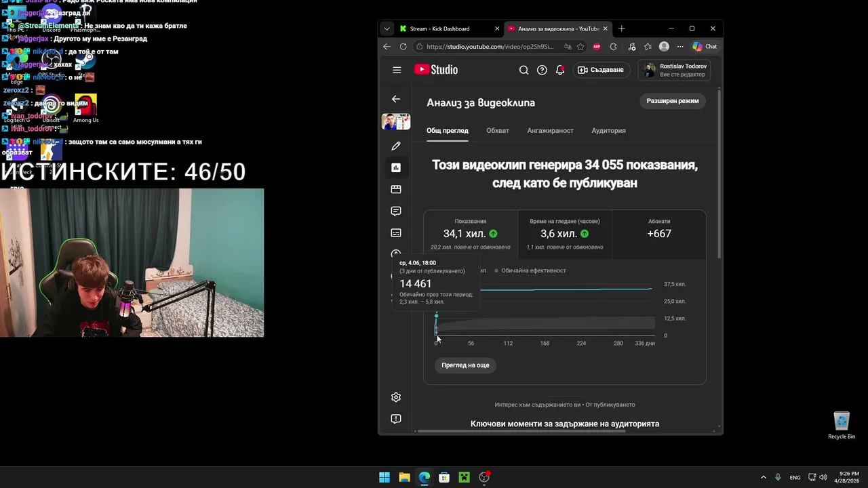This screenshot has width=868, height=488.
Task: Open the volume tray icon
Action: (x=823, y=477)
